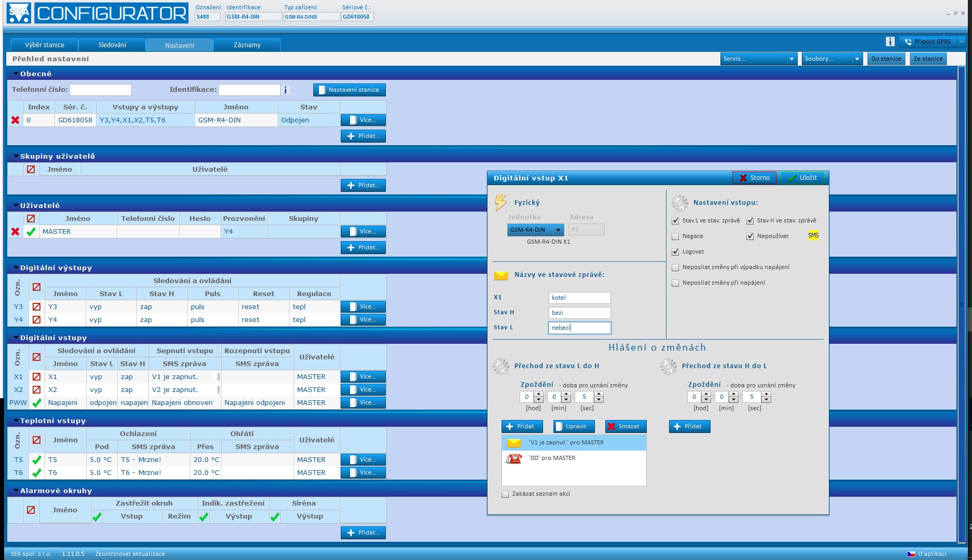Increase L to H delay seconds spinner

(x=599, y=395)
